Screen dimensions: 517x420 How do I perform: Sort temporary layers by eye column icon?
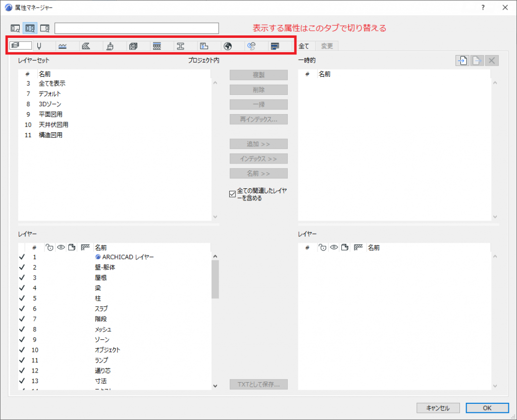(x=334, y=247)
